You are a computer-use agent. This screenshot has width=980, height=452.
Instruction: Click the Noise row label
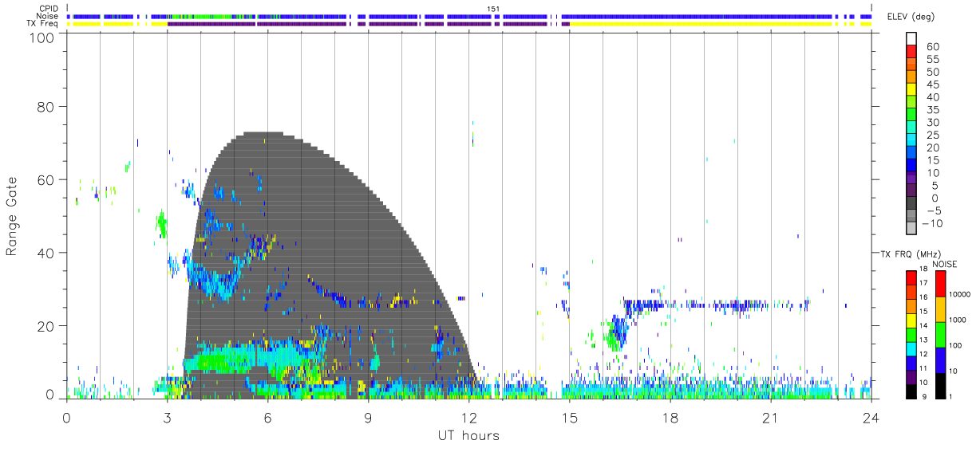click(x=46, y=16)
